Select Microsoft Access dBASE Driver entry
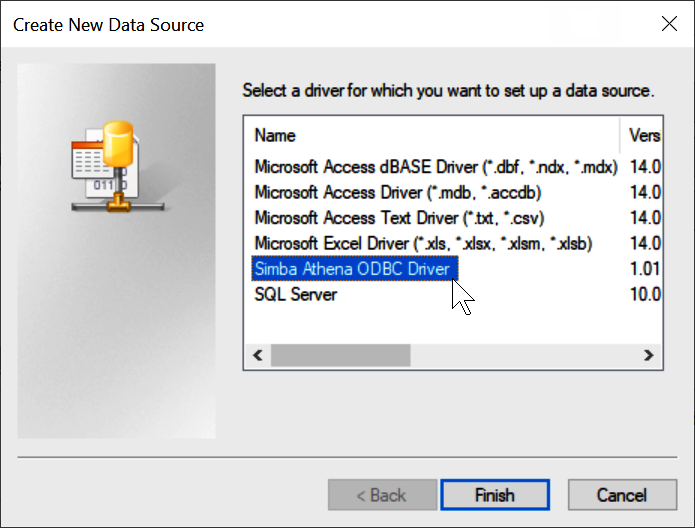695x528 pixels. pos(435,165)
